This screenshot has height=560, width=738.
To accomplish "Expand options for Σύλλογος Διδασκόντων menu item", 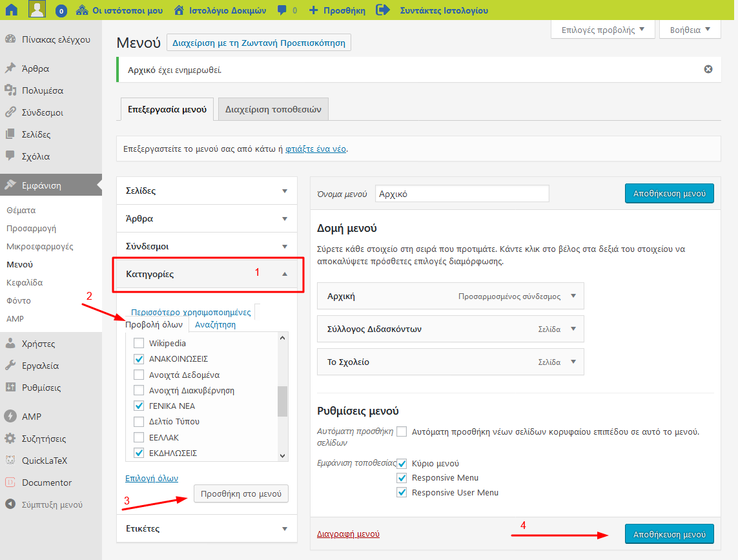I will coord(573,329).
